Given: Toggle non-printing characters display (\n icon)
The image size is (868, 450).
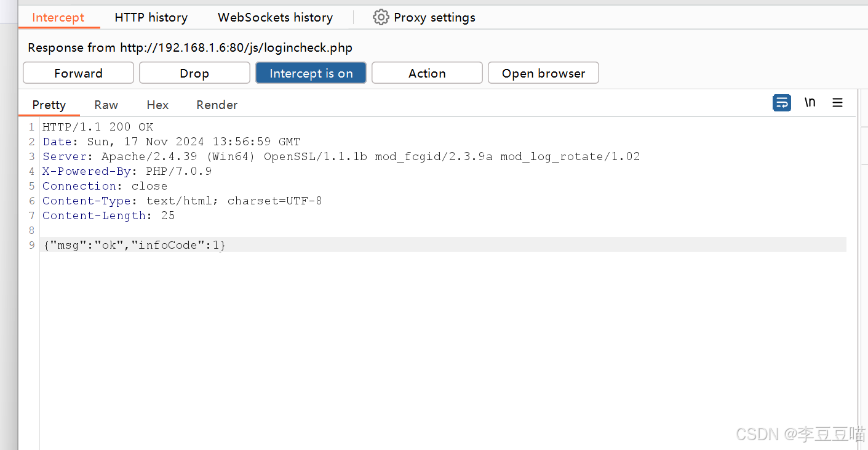Looking at the screenshot, I should (x=810, y=103).
